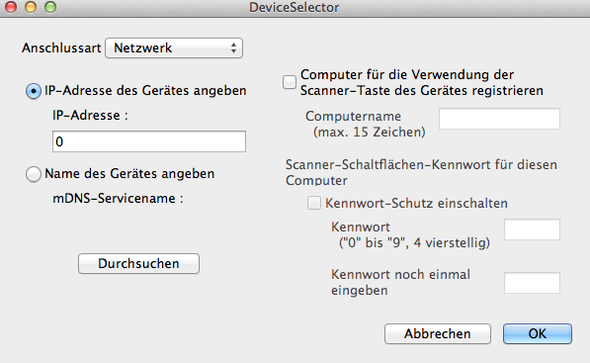Click the mDNS-Servicename label
This screenshot has width=590, height=363.
click(x=118, y=198)
